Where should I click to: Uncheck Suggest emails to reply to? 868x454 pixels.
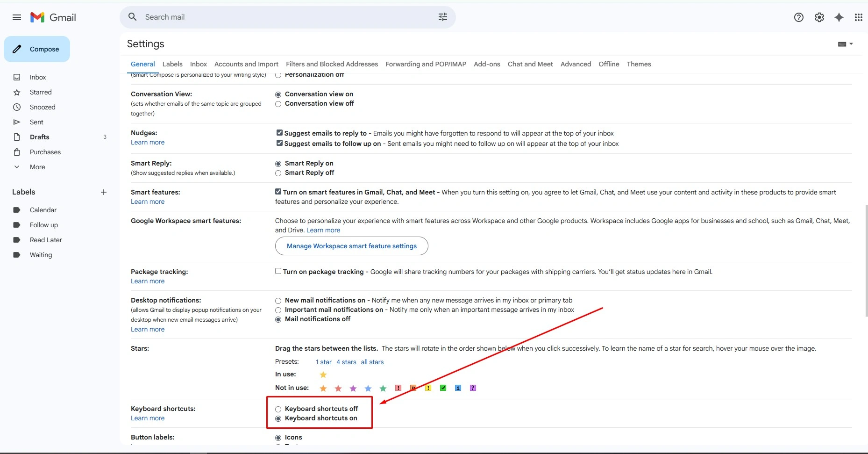pyautogui.click(x=279, y=133)
